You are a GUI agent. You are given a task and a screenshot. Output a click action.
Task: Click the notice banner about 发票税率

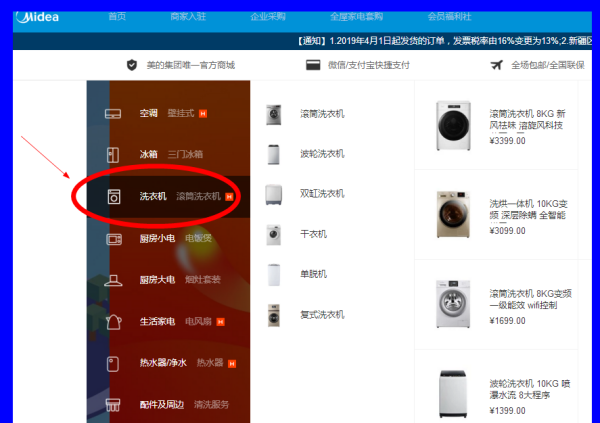445,41
